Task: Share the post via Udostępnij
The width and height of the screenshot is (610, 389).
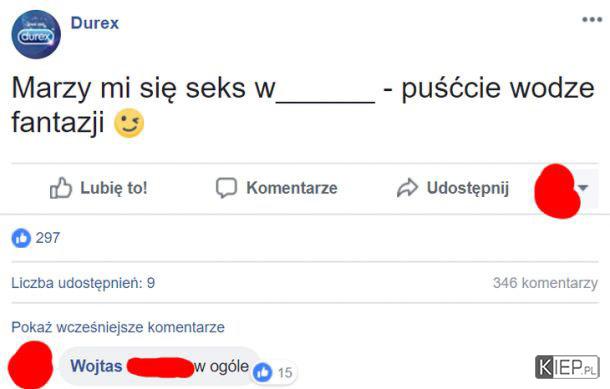Action: click(x=453, y=188)
